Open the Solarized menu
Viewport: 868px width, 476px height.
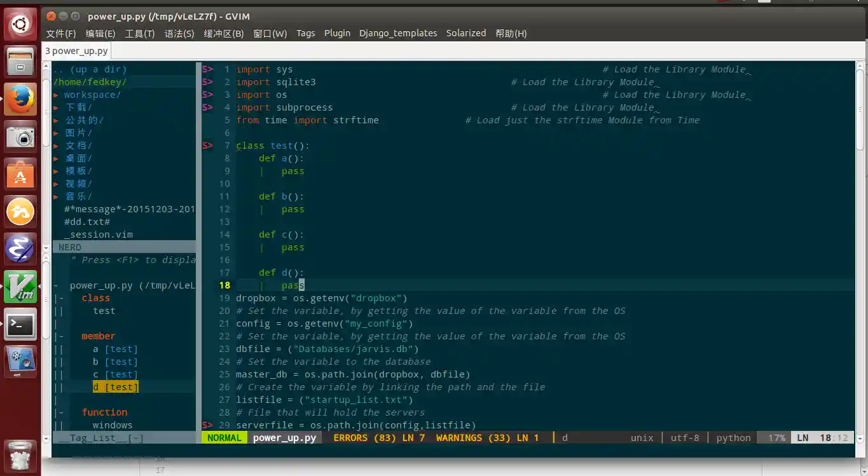pos(465,33)
